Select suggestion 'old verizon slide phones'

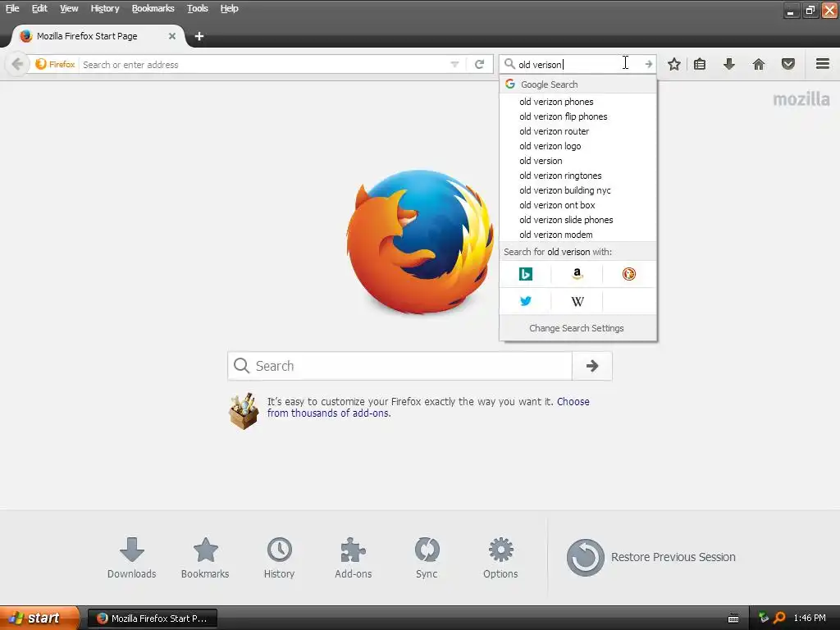pyautogui.click(x=577, y=220)
